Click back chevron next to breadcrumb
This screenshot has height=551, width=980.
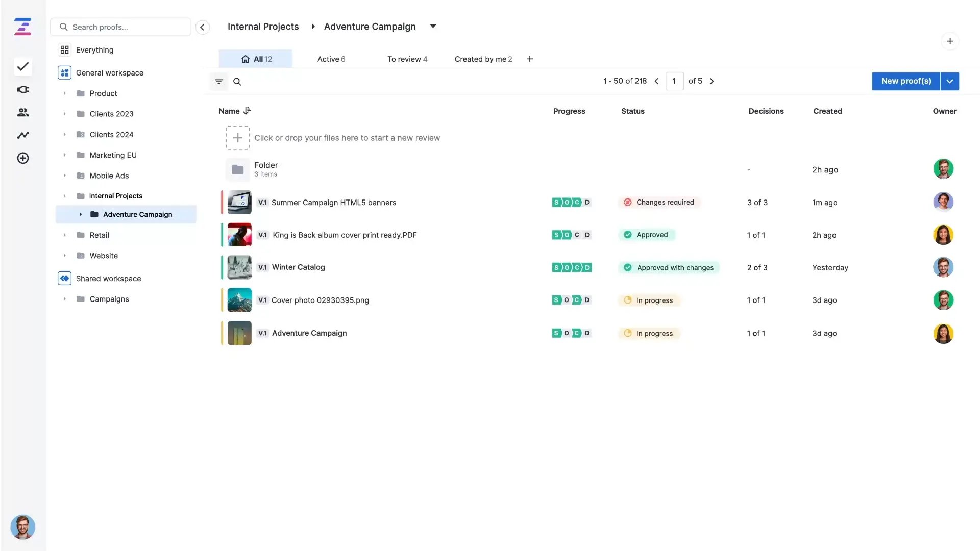(202, 27)
